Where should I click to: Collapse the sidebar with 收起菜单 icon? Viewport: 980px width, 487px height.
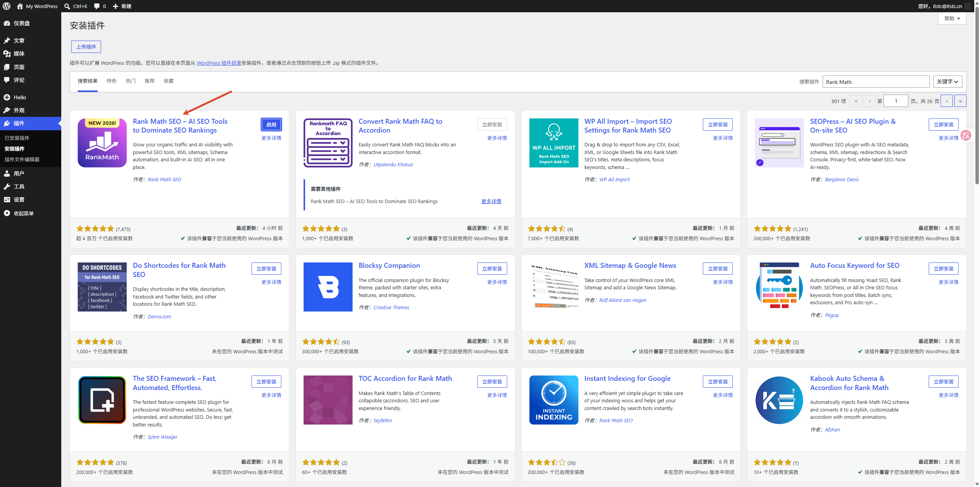click(7, 213)
